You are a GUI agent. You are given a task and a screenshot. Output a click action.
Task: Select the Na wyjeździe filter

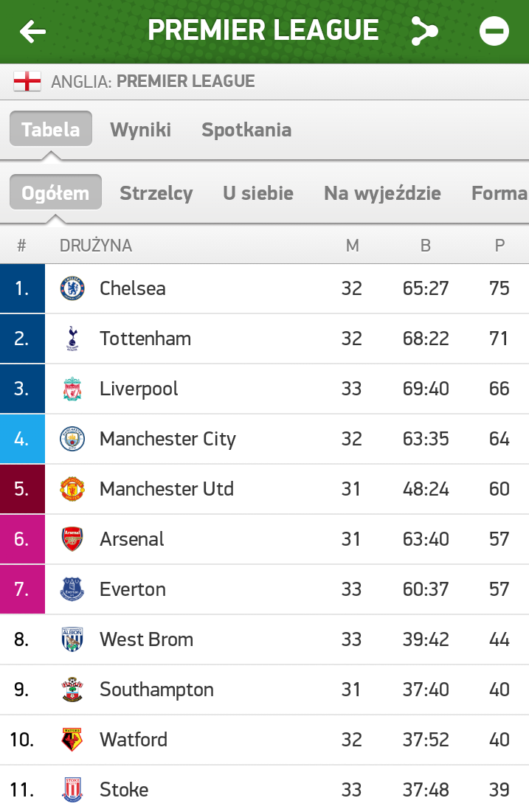382,193
